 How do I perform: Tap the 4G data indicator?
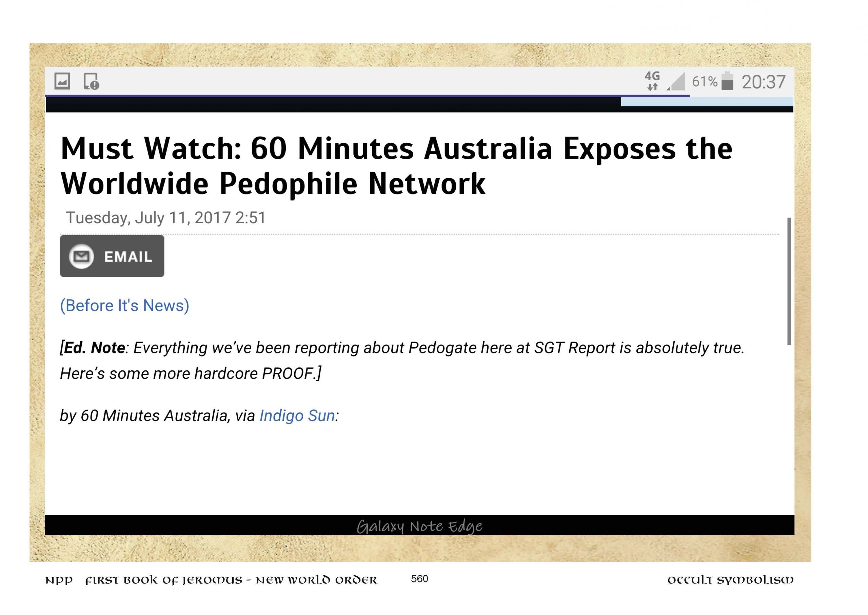click(652, 81)
